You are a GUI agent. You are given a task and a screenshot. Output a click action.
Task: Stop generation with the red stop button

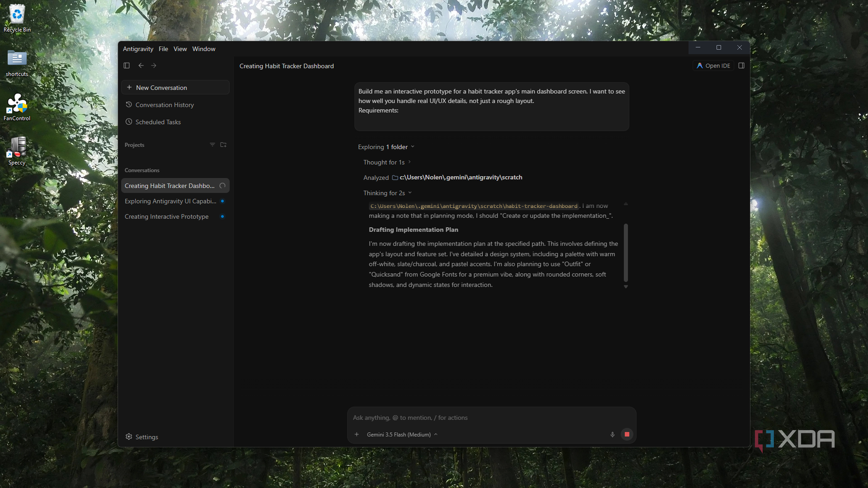coord(627,434)
